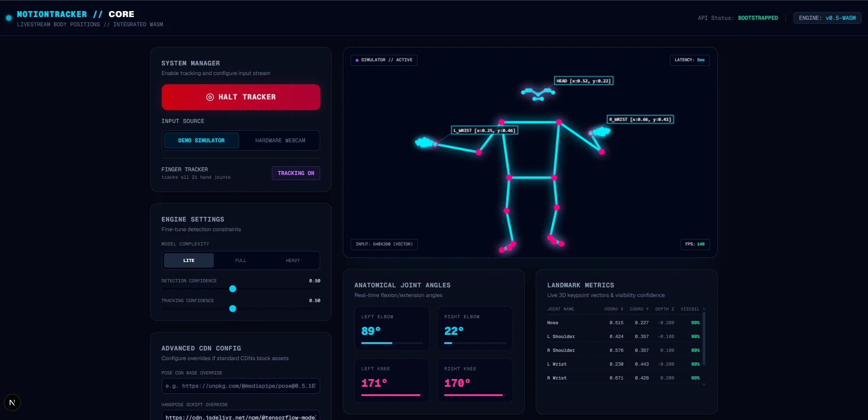
Task: Select FULL model complexity
Action: click(240, 261)
